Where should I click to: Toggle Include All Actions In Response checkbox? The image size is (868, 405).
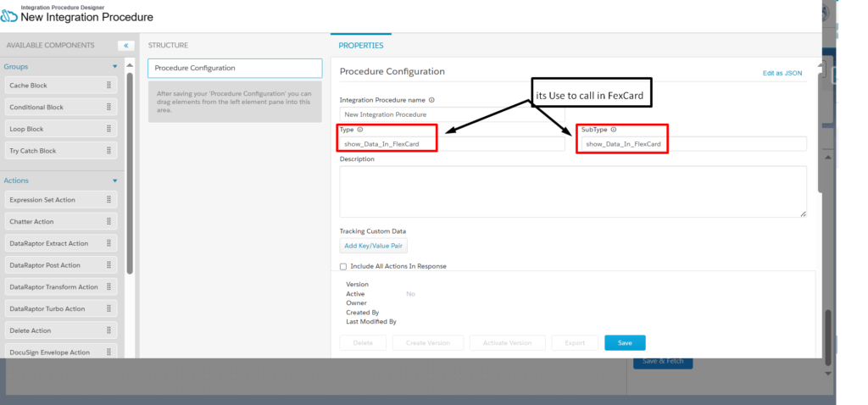click(x=343, y=267)
